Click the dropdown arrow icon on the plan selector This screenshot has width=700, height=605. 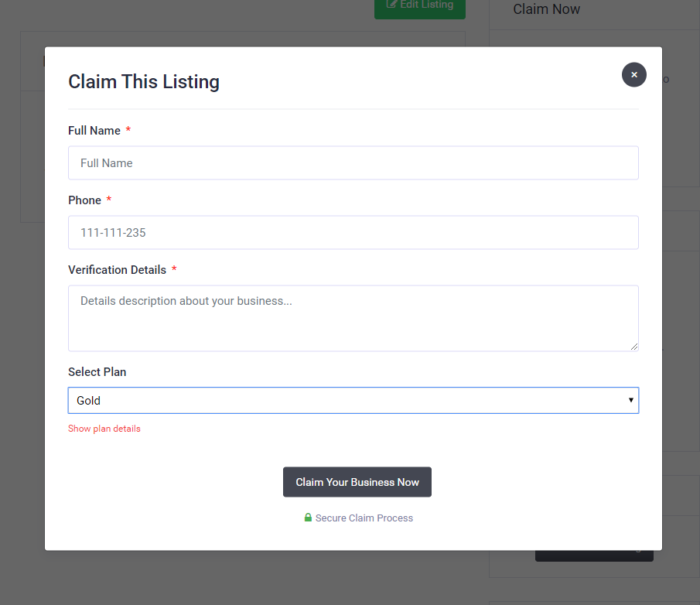(x=630, y=400)
